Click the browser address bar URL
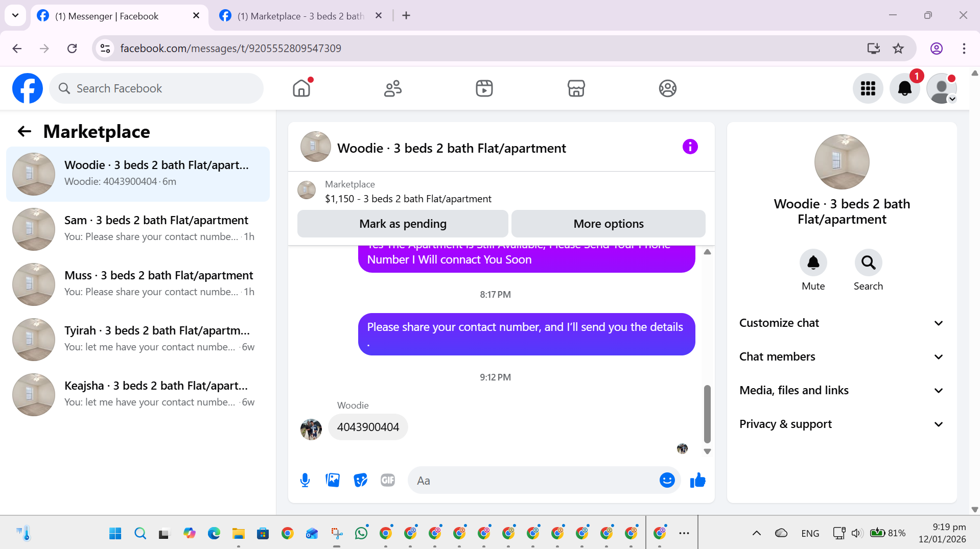This screenshot has width=980, height=549. point(231,49)
